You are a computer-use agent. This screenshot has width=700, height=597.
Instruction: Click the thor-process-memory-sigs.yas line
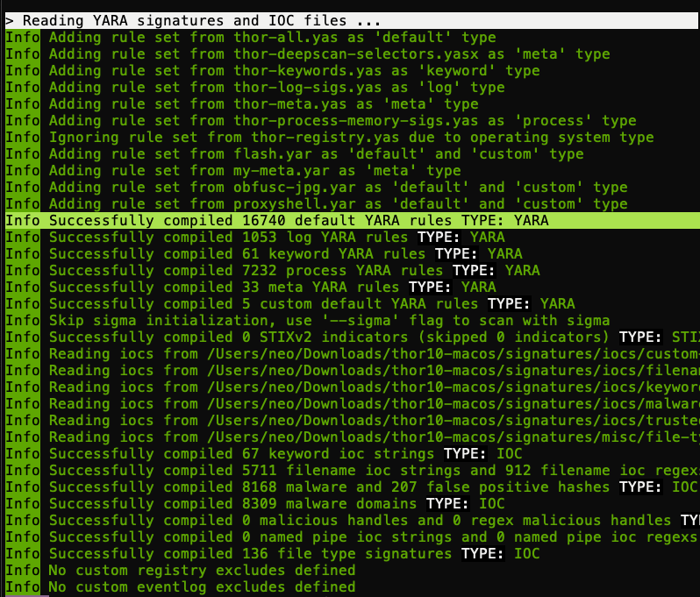point(342,121)
